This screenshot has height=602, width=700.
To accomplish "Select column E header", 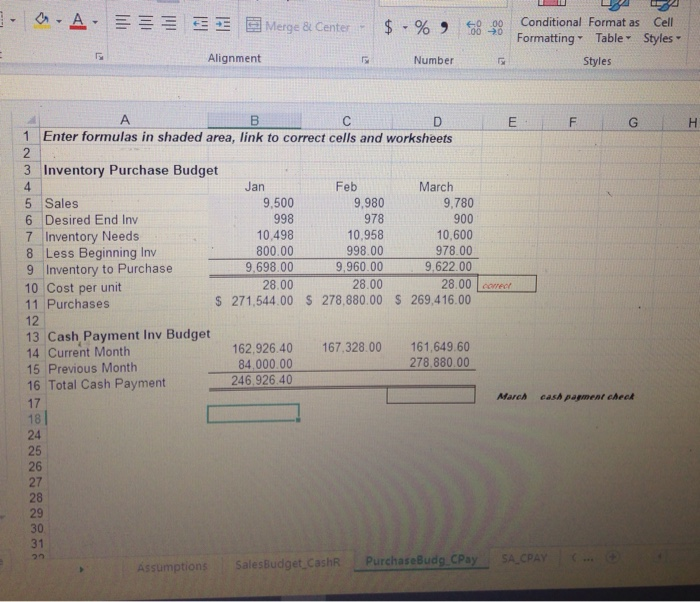I will point(512,122).
